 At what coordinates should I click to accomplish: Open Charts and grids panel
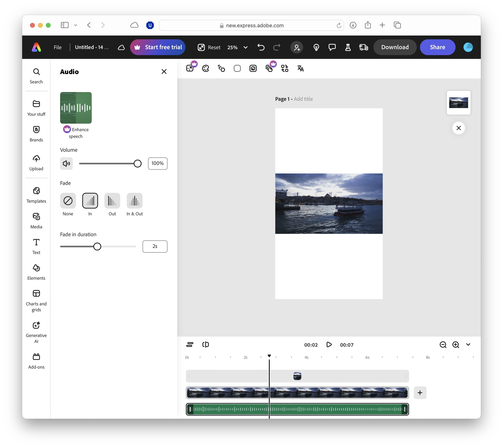[x=36, y=301]
